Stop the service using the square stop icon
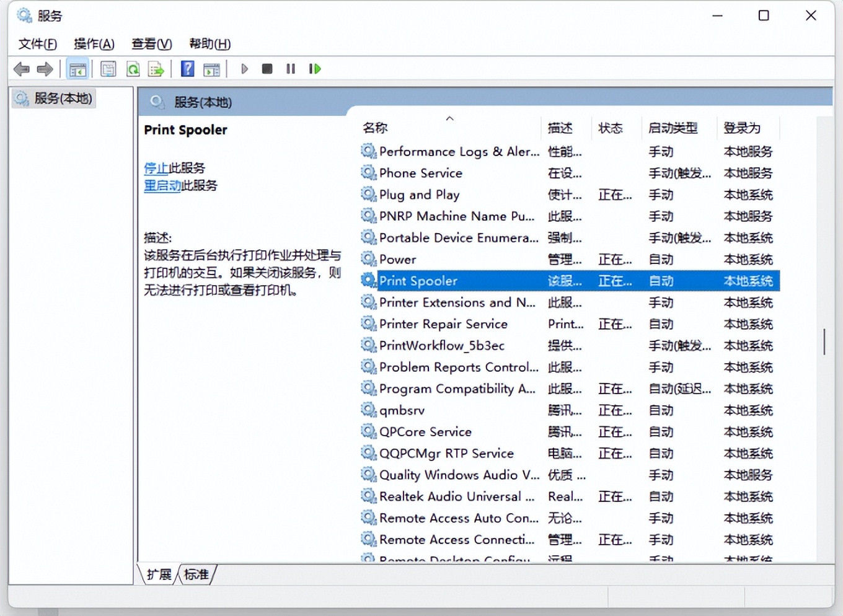843x616 pixels. (x=267, y=68)
